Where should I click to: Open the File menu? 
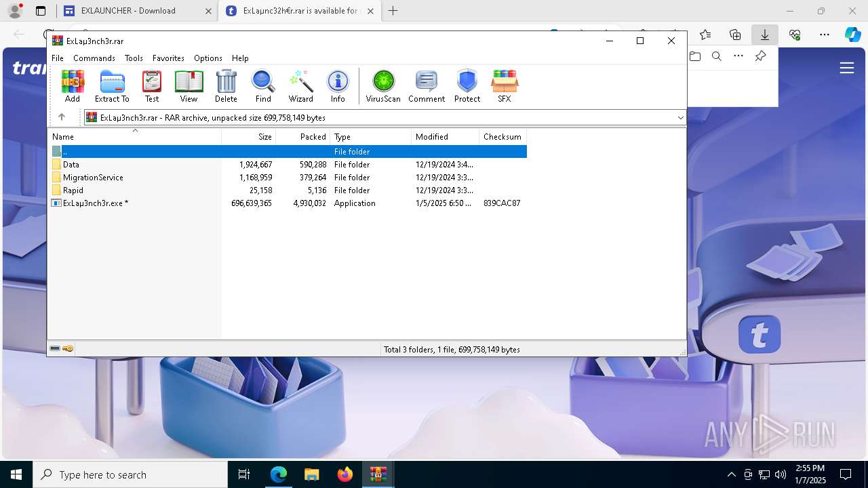(58, 58)
